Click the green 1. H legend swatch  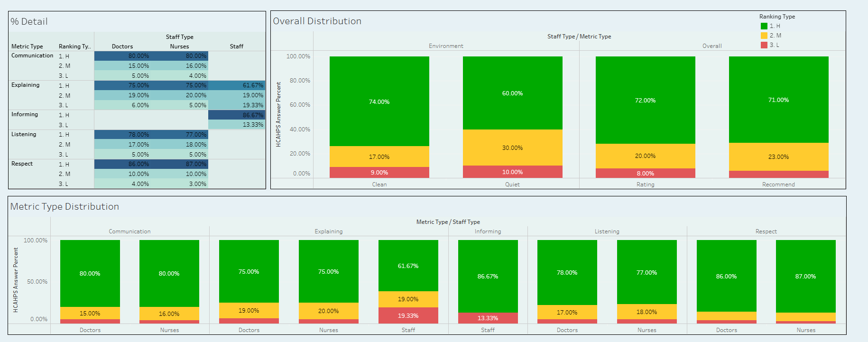coord(764,26)
